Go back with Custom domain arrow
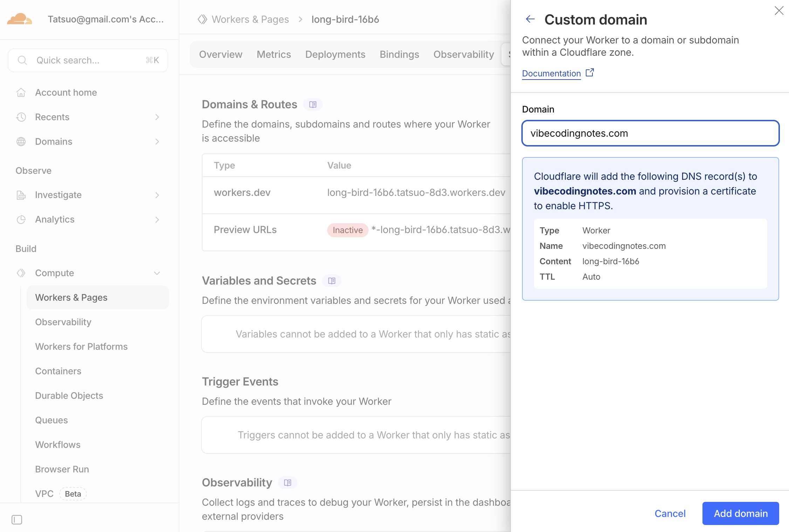Viewport: 789px width, 532px height. [530, 19]
